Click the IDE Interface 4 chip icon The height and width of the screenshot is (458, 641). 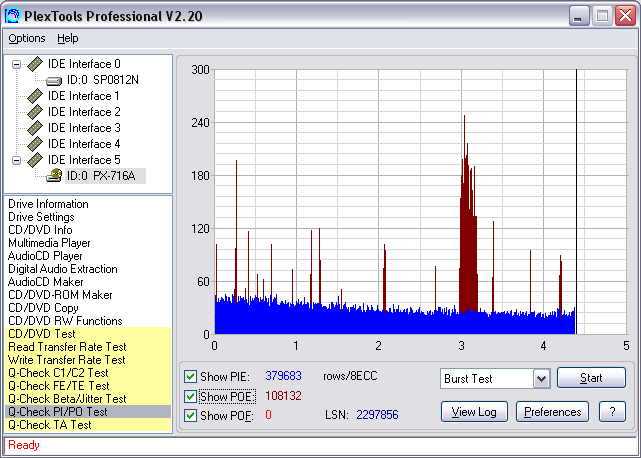[x=35, y=144]
